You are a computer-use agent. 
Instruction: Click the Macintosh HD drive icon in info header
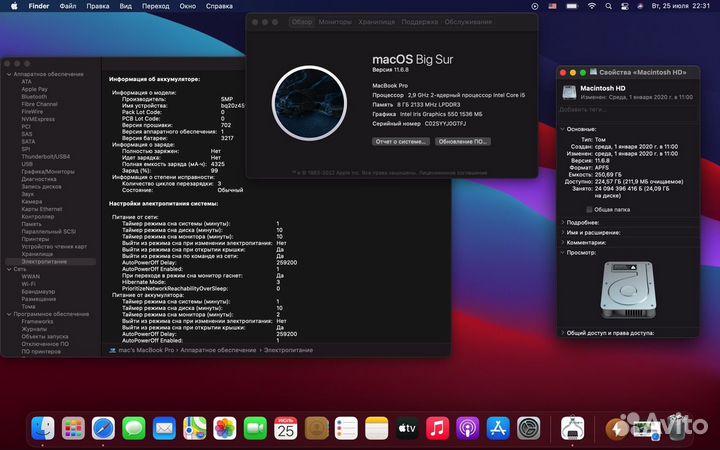coord(569,92)
